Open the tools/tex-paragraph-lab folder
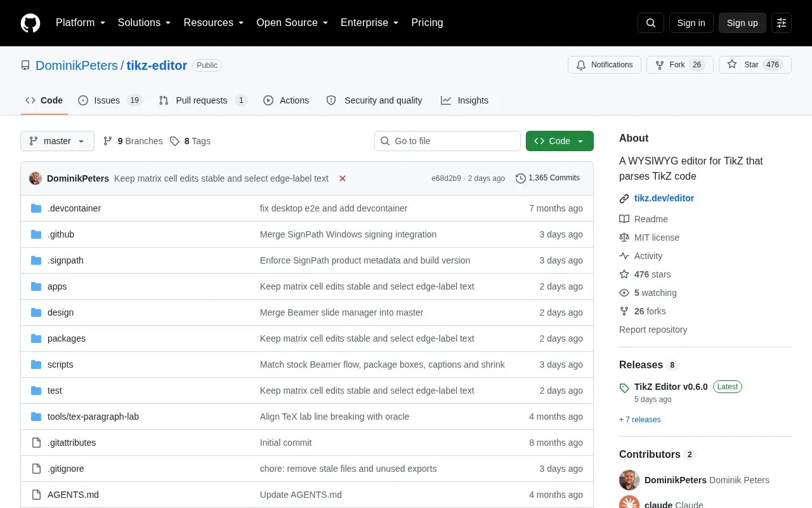Image resolution: width=812 pixels, height=508 pixels. tap(93, 417)
